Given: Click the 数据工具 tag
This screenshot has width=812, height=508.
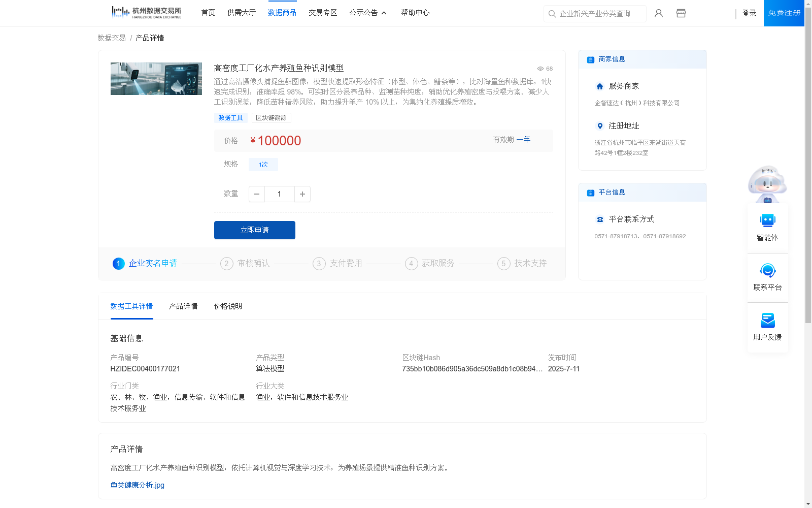Looking at the screenshot, I should 231,118.
